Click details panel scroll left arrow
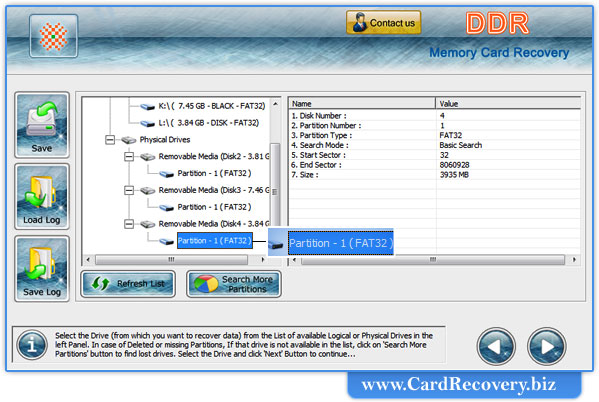This screenshot has width=599, height=402. click(x=294, y=260)
